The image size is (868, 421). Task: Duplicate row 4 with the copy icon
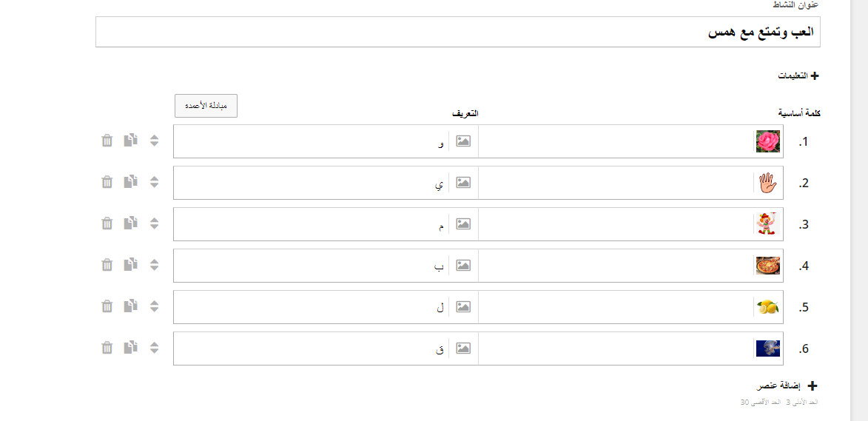pyautogui.click(x=131, y=264)
